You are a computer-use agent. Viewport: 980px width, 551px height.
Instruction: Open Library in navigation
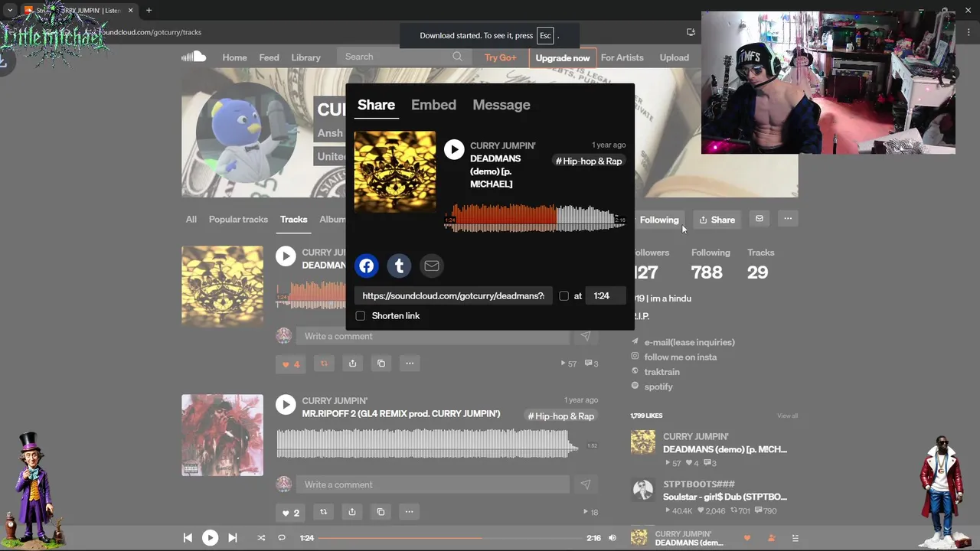point(305,57)
